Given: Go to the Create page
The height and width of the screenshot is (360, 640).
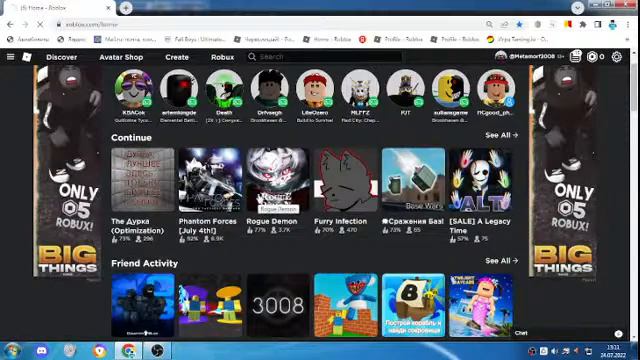Looking at the screenshot, I should [177, 57].
